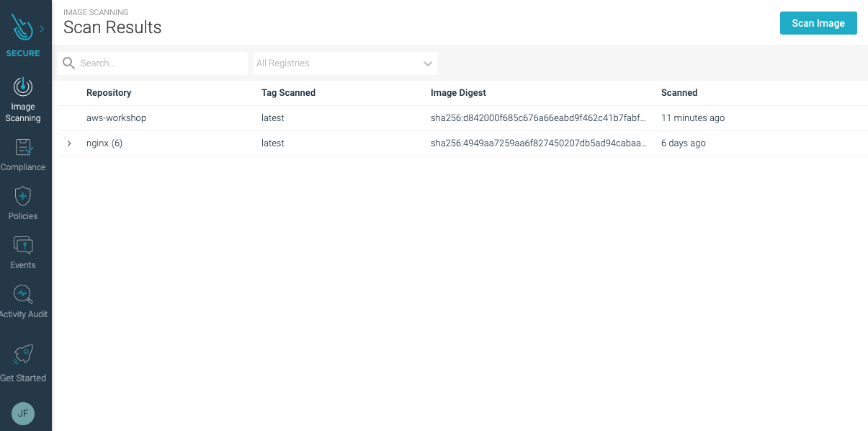Open the Get Started rocket icon
The width and height of the screenshot is (868, 431).
click(x=23, y=355)
